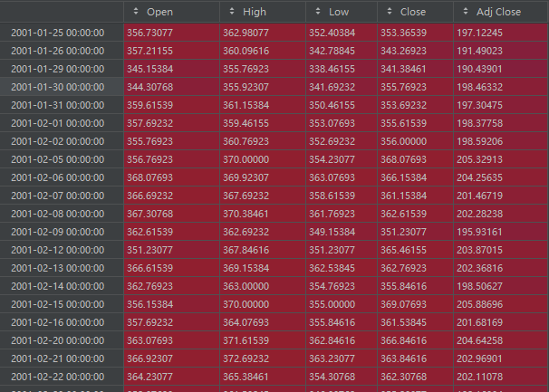Image resolution: width=549 pixels, height=392 pixels.
Task: Click the sort arrows icon beside High
Action: tap(232, 12)
